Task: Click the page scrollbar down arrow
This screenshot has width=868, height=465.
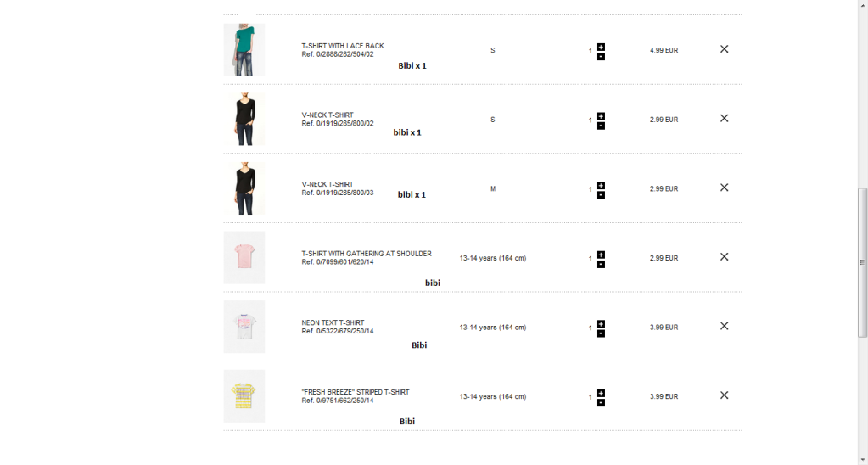Action: [862, 459]
